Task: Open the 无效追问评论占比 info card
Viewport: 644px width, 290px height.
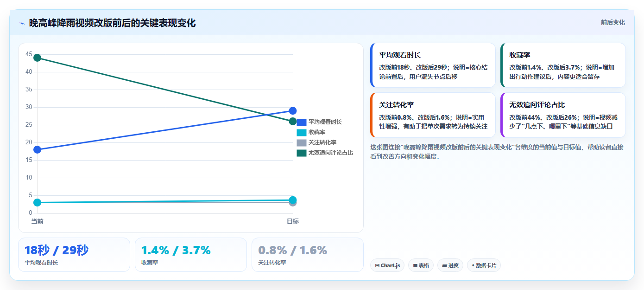Action: (x=563, y=115)
